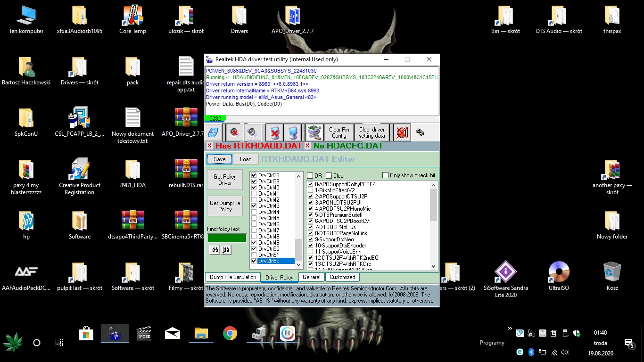Switch to Driver Policy tab

tap(279, 278)
